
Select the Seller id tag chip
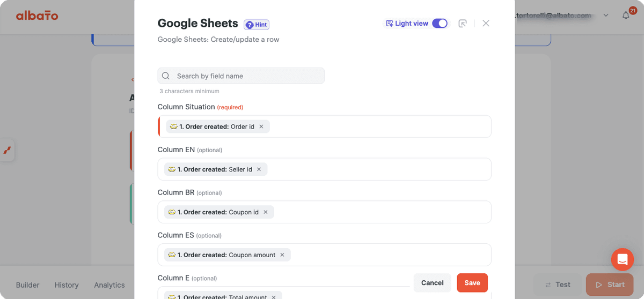pos(216,169)
